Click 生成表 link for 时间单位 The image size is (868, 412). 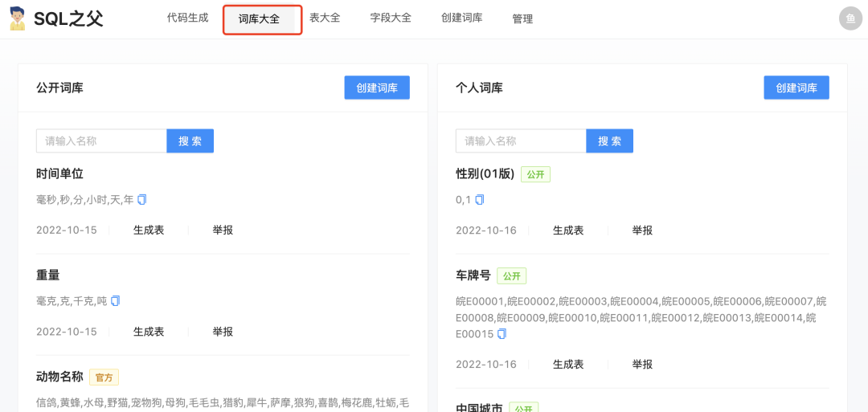149,230
